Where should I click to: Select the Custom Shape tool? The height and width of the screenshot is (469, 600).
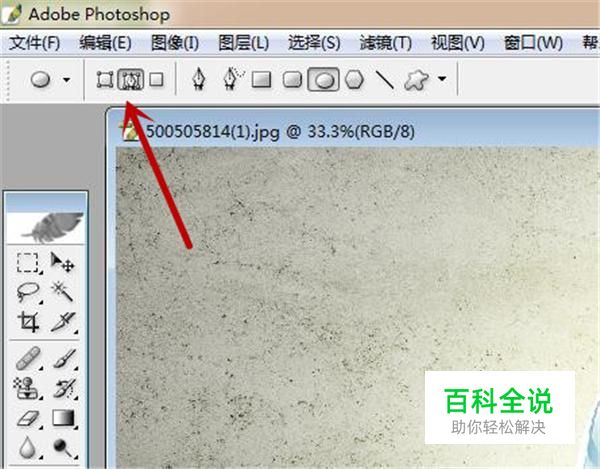point(416,80)
